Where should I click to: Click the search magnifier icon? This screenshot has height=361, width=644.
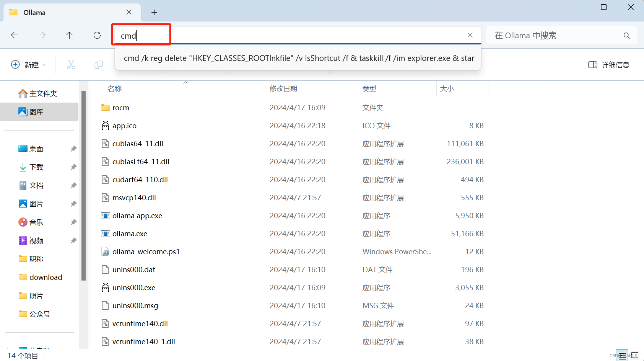pyautogui.click(x=626, y=36)
